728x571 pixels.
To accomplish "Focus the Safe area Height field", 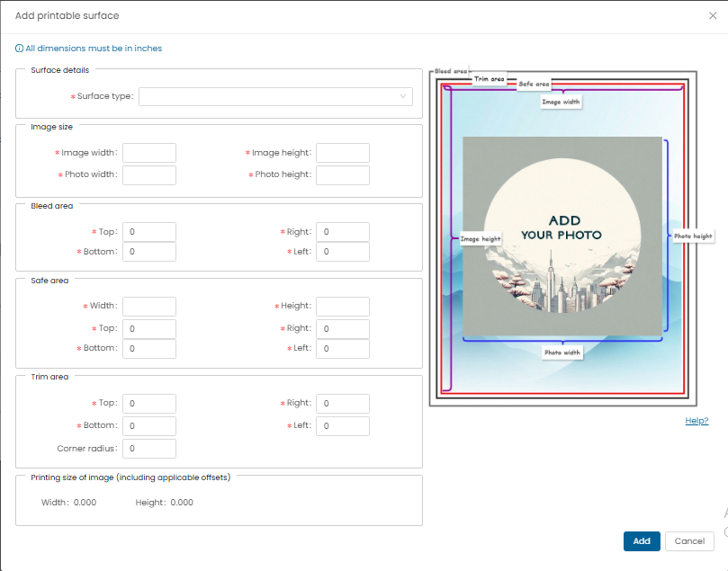I will pyautogui.click(x=343, y=306).
